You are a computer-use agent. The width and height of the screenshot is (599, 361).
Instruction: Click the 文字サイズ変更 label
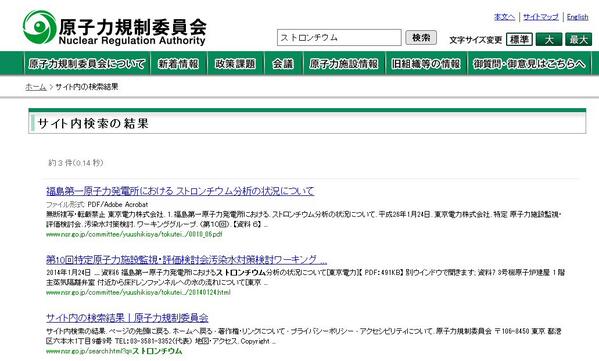[x=476, y=40]
